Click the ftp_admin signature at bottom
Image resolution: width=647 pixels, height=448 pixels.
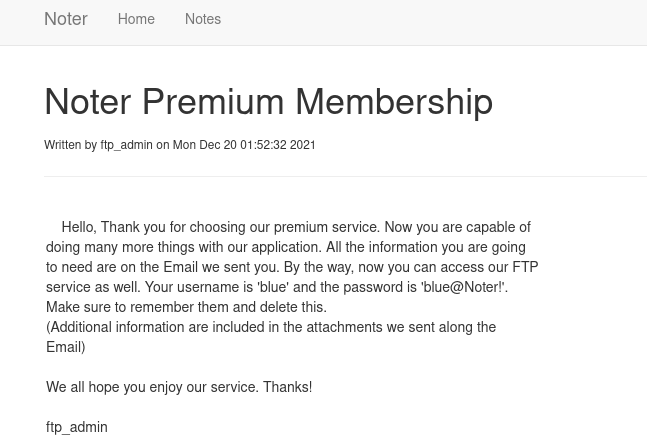pos(77,427)
